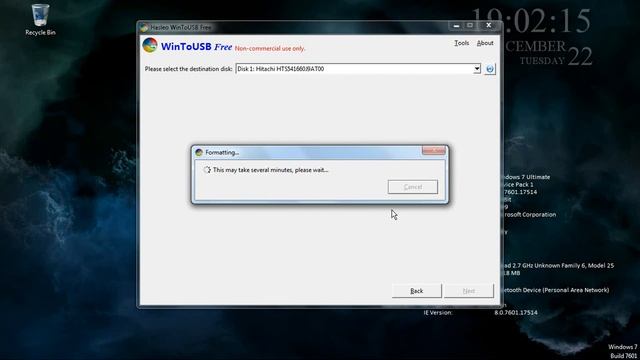
Task: Close the WinToUSB window
Action: tap(489, 26)
